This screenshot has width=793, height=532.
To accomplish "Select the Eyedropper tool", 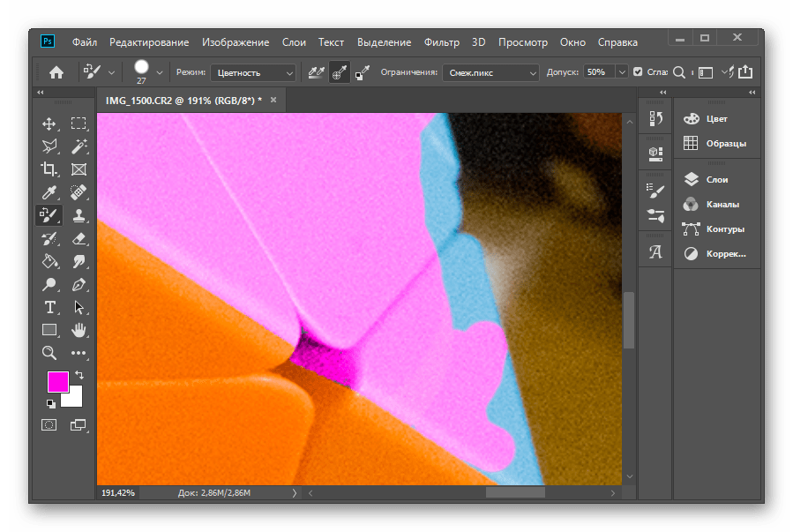I will [x=49, y=192].
